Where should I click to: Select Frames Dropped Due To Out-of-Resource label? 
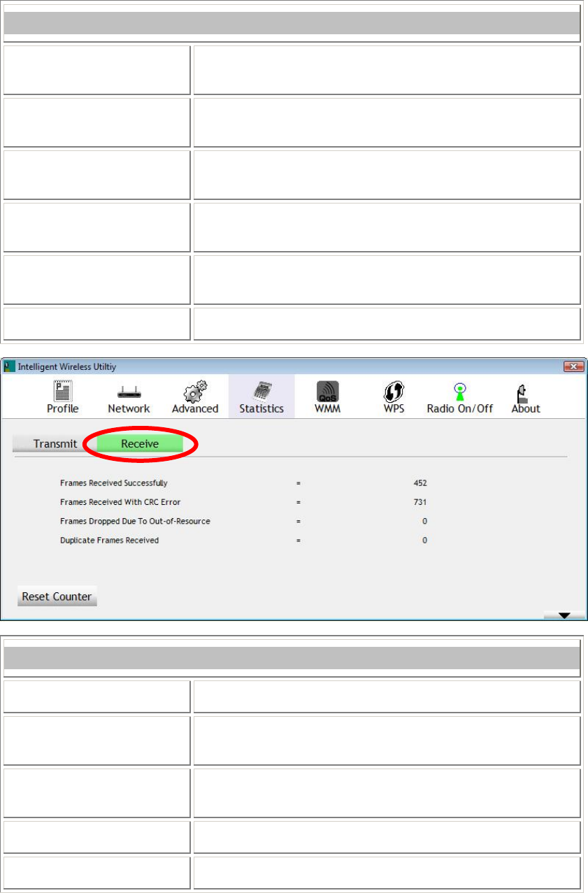point(135,521)
